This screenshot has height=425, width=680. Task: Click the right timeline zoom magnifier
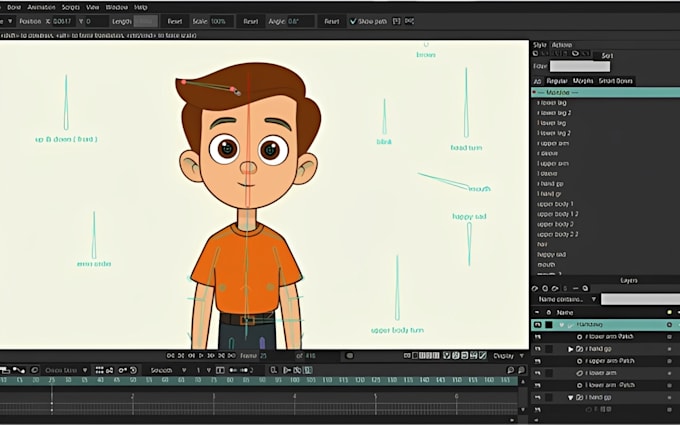click(x=521, y=370)
